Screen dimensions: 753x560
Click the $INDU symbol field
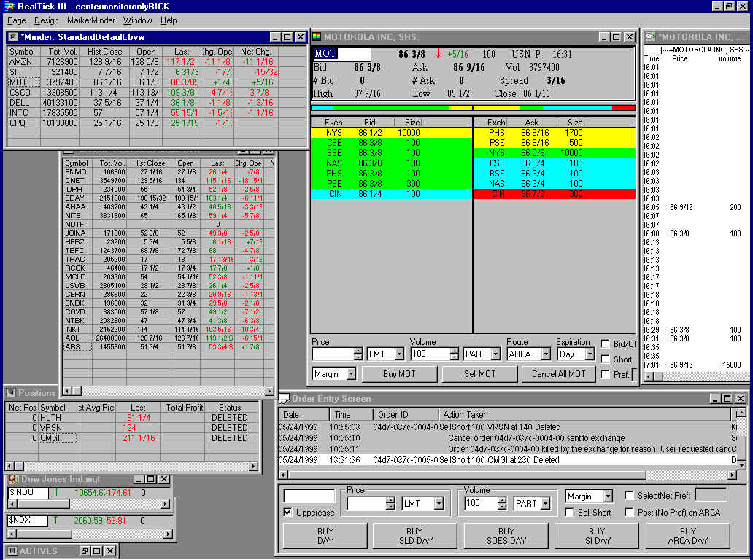point(28,493)
